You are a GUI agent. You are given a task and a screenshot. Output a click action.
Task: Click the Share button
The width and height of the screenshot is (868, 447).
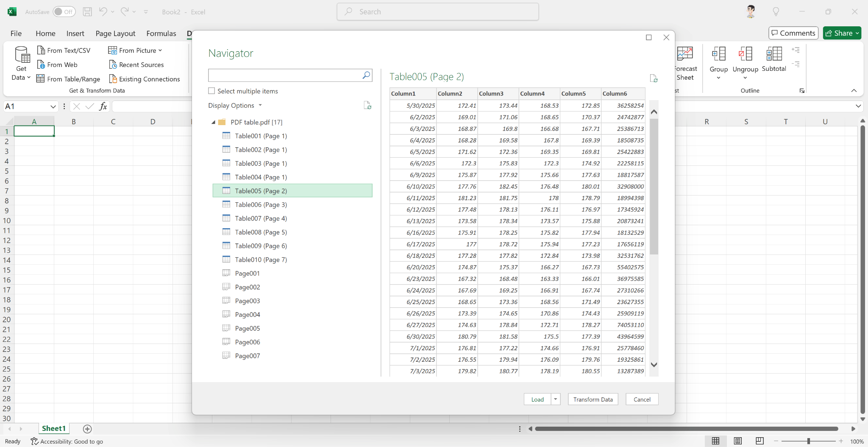842,33
